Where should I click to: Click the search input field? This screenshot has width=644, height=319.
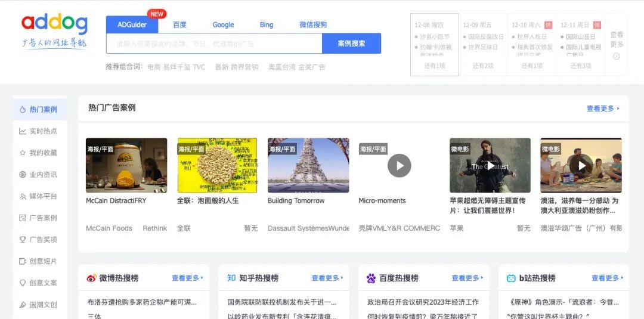(x=214, y=44)
